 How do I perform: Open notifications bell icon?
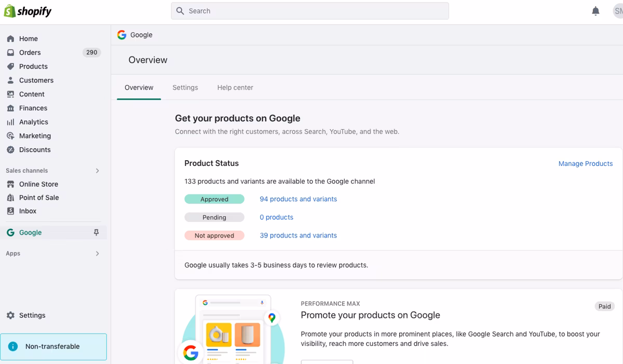pyautogui.click(x=595, y=11)
